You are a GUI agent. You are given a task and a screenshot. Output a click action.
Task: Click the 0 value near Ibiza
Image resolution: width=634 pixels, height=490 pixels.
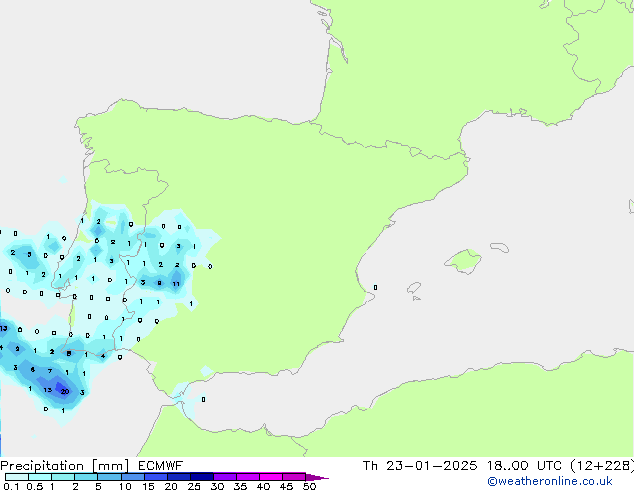point(375,288)
